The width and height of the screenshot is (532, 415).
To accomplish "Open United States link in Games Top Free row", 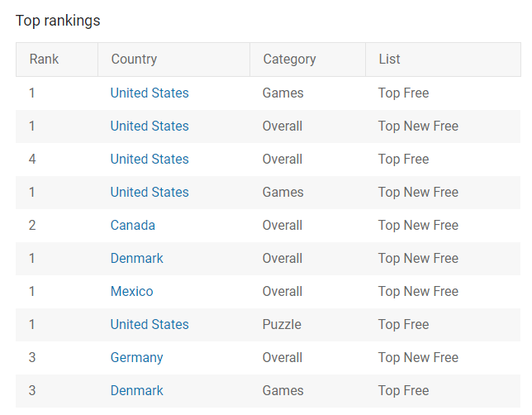I will click(x=150, y=93).
